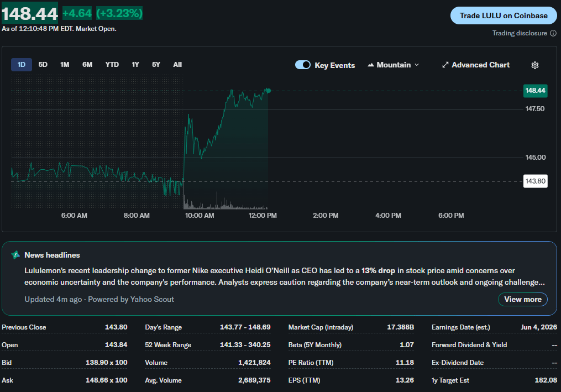The image size is (561, 392).
Task: Open the Mountain chart type dropdown
Action: pyautogui.click(x=393, y=65)
